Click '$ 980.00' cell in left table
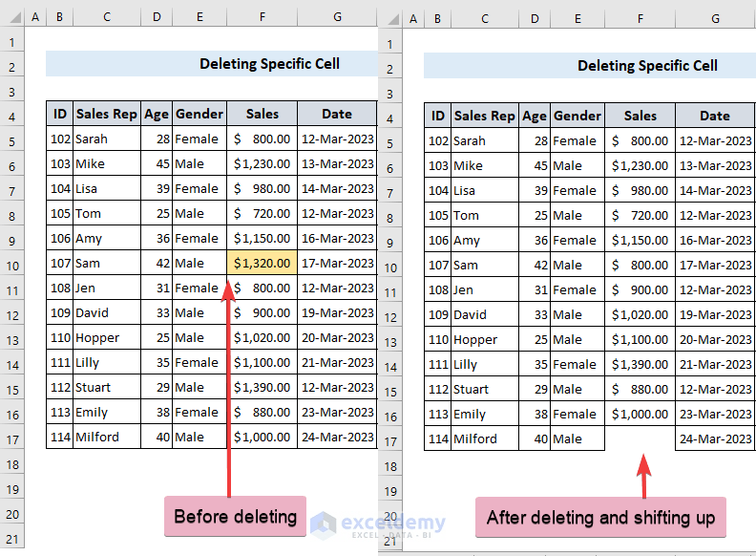 tap(262, 189)
